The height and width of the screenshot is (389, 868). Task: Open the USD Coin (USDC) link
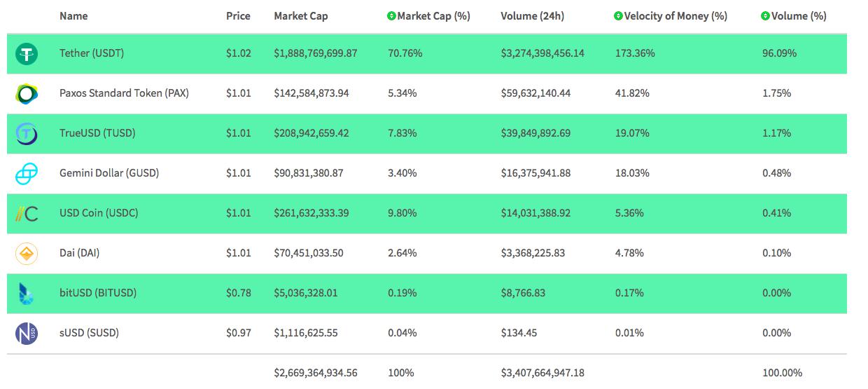[x=99, y=213]
